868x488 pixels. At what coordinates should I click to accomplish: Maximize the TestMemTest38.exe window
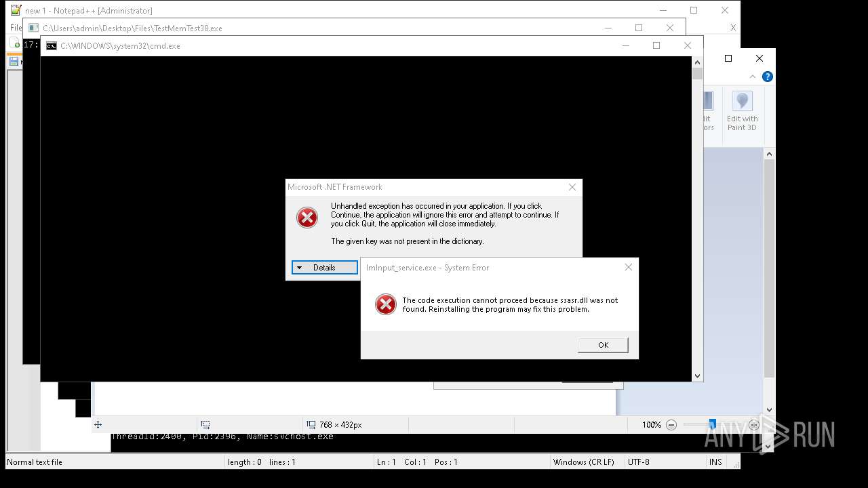[x=639, y=28]
